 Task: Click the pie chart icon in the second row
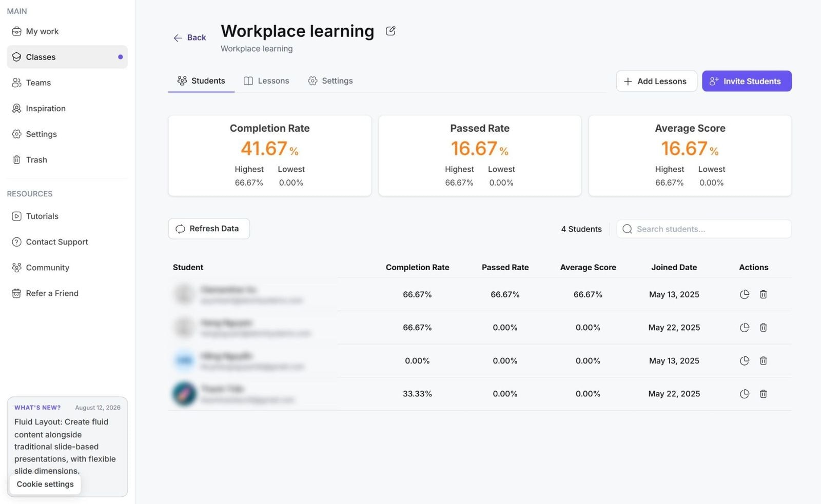pyautogui.click(x=745, y=328)
